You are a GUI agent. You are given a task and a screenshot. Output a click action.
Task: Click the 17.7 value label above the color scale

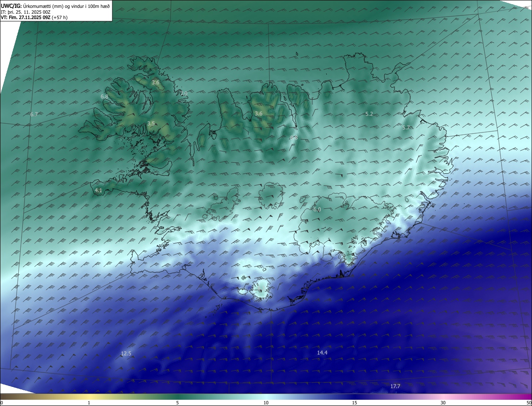395,386
